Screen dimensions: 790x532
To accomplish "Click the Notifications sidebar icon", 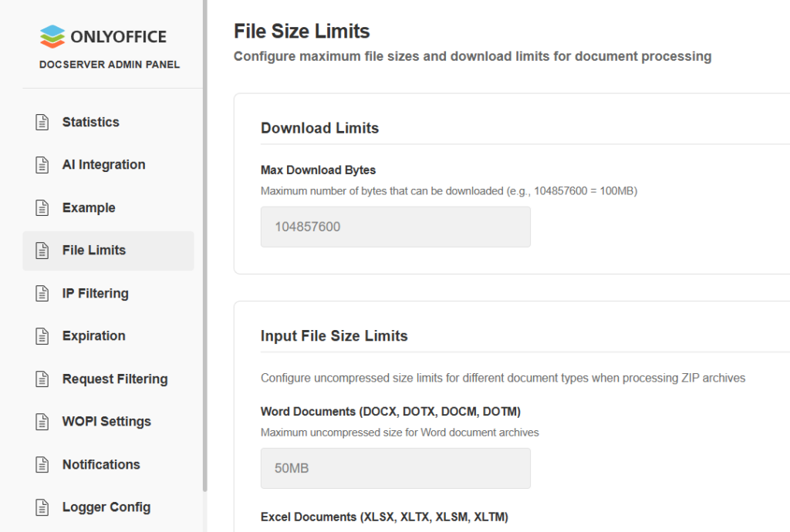I will point(42,465).
